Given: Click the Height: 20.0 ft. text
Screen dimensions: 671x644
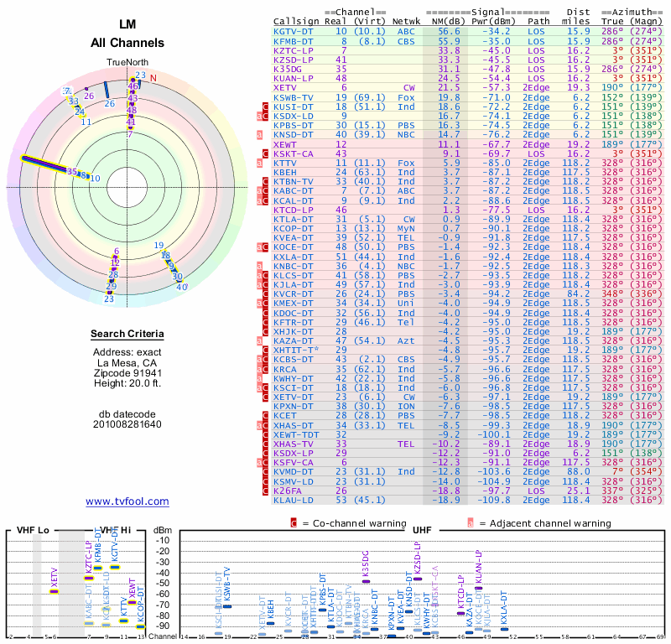Looking at the screenshot, I should 127,383.
